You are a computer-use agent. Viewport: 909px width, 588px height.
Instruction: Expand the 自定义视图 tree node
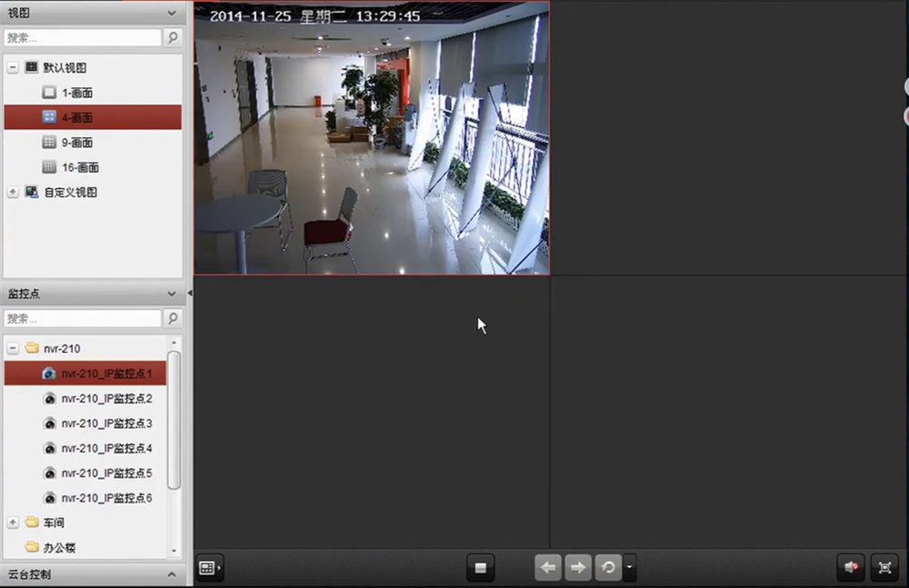click(x=13, y=193)
